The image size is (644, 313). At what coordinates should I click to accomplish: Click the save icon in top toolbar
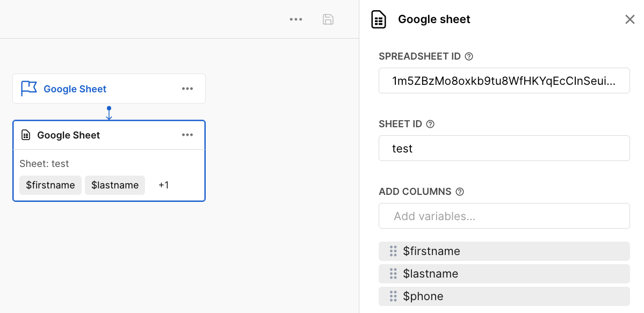click(328, 19)
